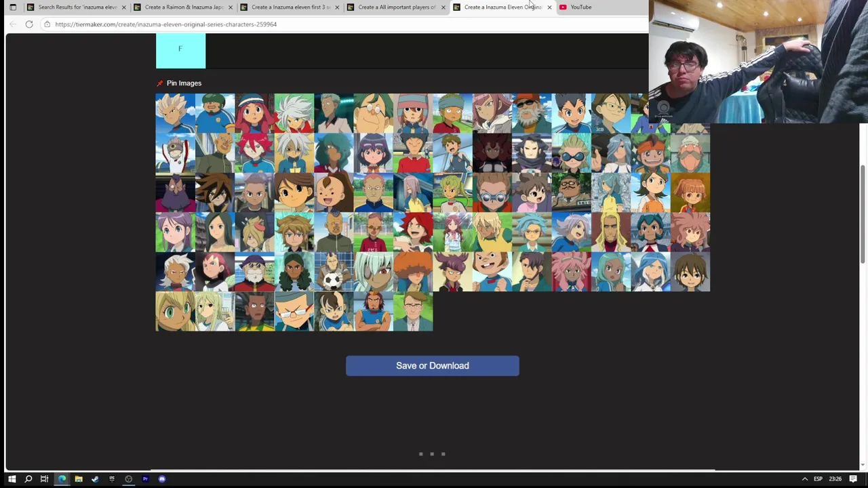Select the green curly-haired player in white uniform

[453, 192]
